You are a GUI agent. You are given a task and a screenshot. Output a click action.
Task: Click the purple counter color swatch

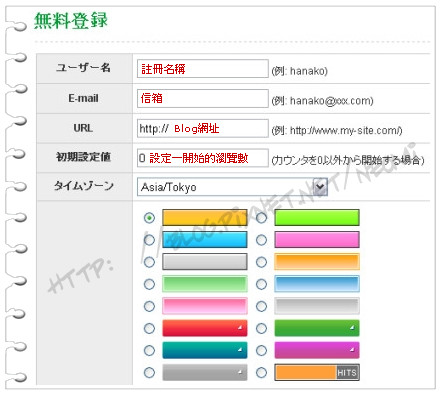point(317,350)
